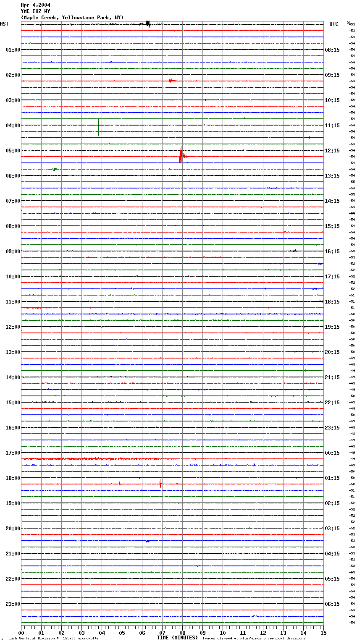Select the 09:00 MST time label

(13, 251)
